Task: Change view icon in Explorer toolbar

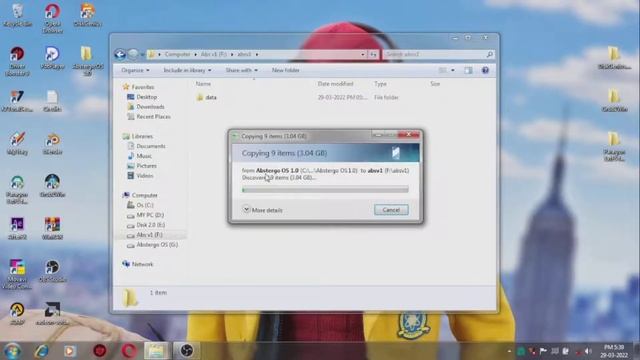Action: [442, 70]
